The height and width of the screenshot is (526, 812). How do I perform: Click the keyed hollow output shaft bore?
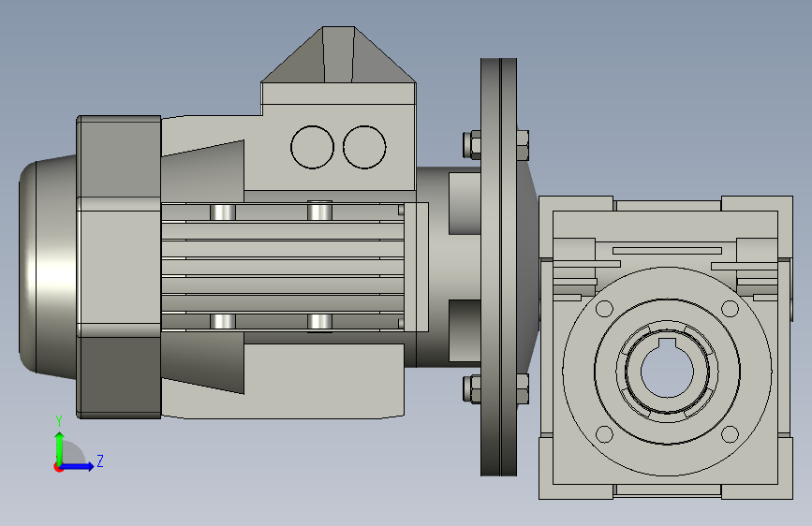point(667,371)
